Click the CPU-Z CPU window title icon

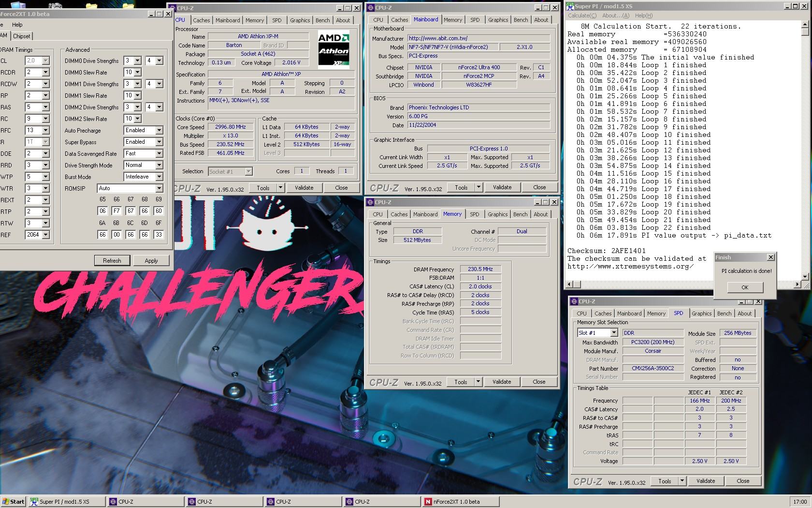172,8
